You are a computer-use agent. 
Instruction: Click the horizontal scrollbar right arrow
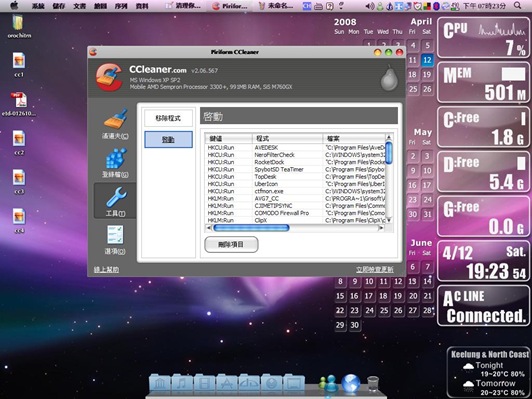point(381,228)
